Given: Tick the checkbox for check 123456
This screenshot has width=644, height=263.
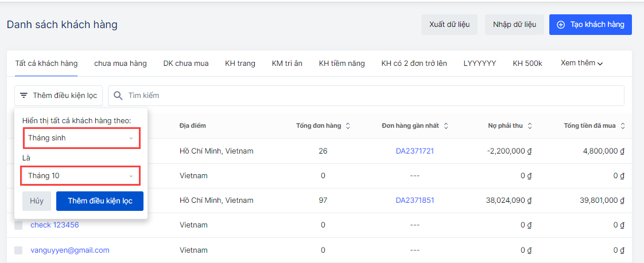Looking at the screenshot, I should pyautogui.click(x=18, y=225).
